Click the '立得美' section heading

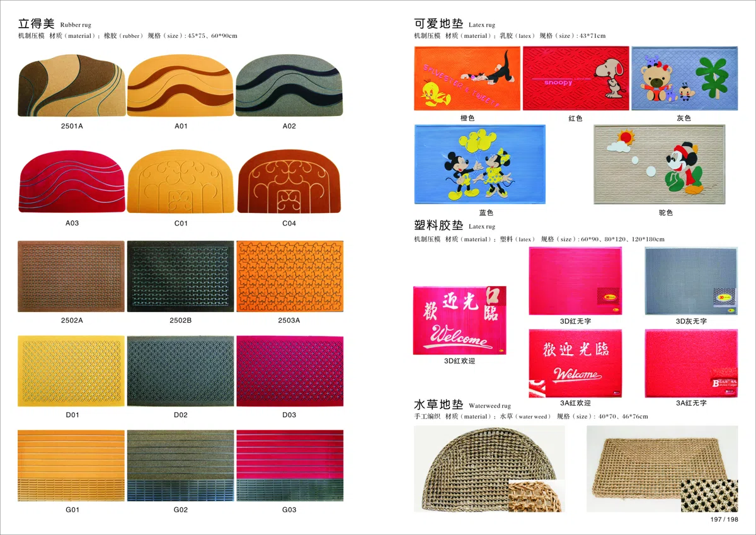pyautogui.click(x=37, y=24)
